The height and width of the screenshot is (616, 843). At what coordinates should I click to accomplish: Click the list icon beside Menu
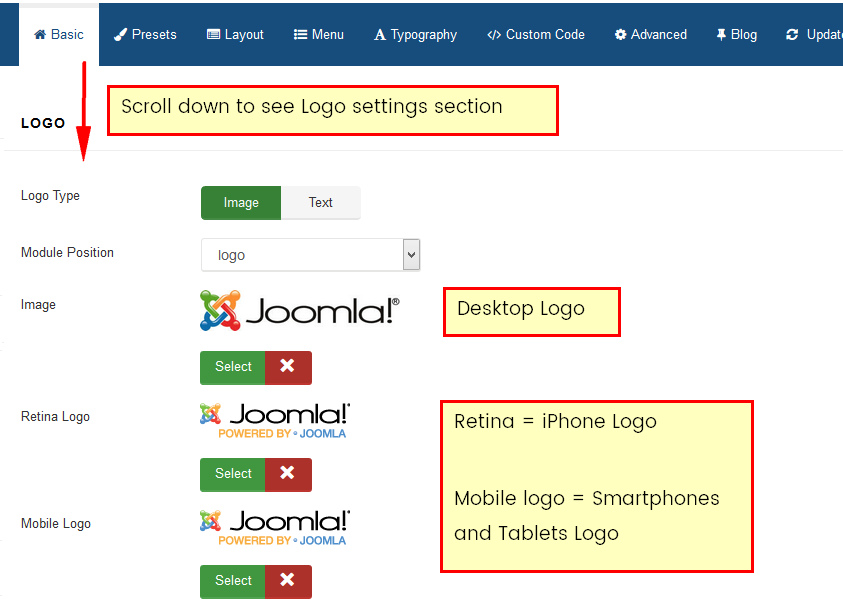(300, 35)
